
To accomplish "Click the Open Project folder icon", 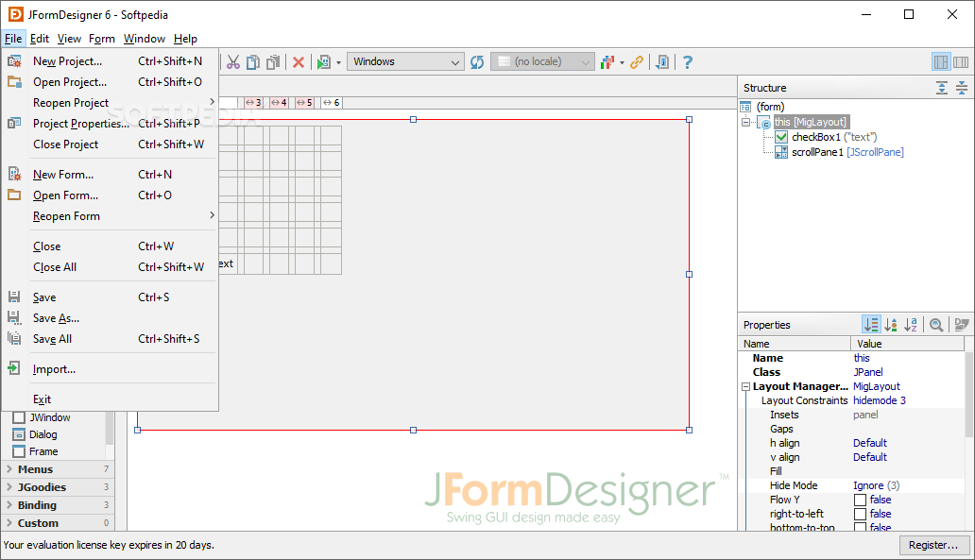I will coord(14,81).
